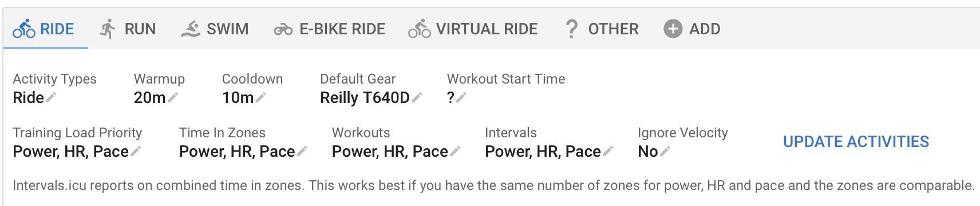Click the pencil icon next to Activity Types Ride
Screen dimensions: 980x206
51,98
